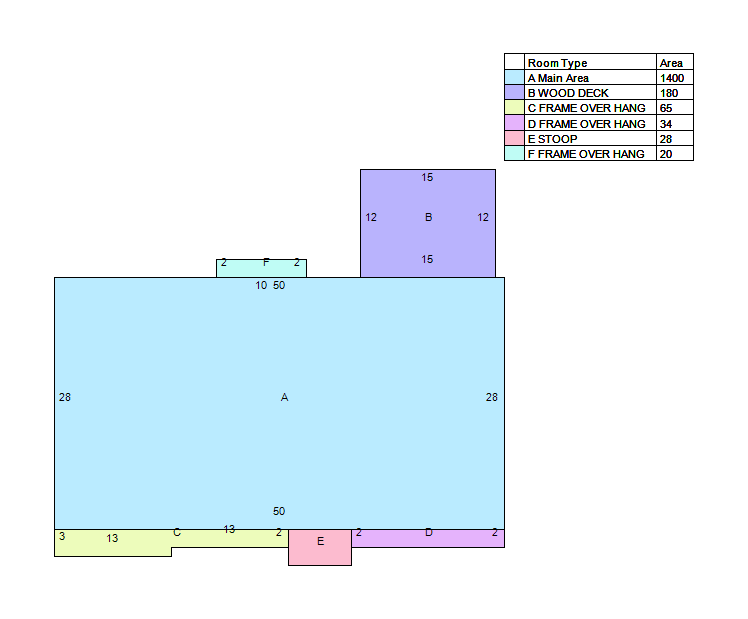Select the Area column header

click(671, 63)
